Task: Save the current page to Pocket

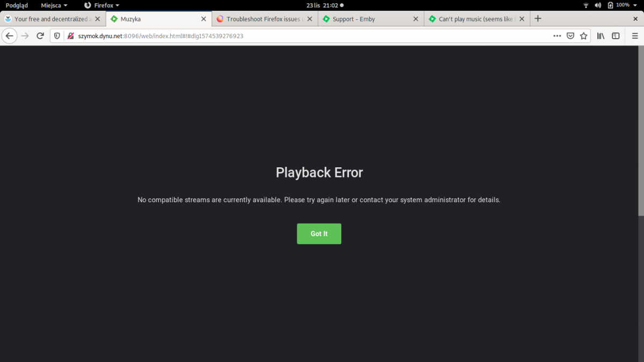Action: [x=570, y=35]
